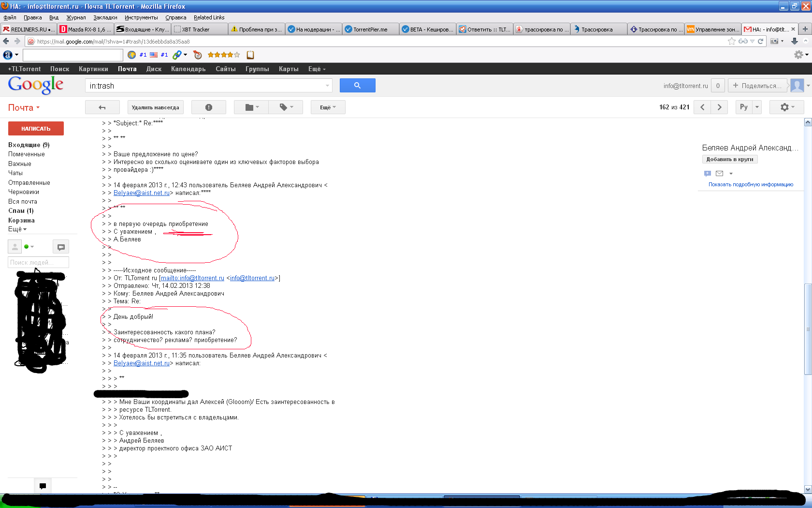812x508 pixels.
Task: Open the Downloads arrow icon
Action: (794, 41)
